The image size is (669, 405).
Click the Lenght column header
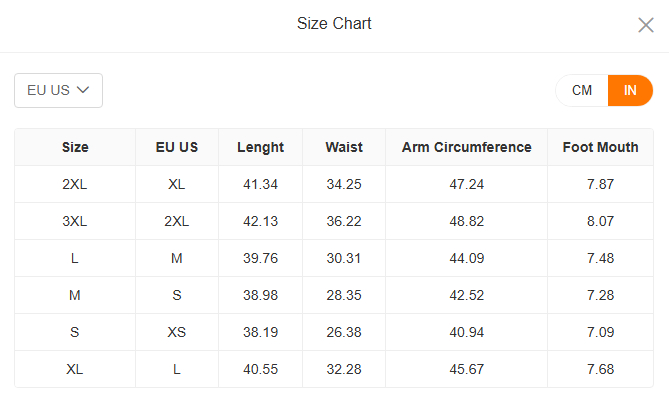[x=260, y=147]
